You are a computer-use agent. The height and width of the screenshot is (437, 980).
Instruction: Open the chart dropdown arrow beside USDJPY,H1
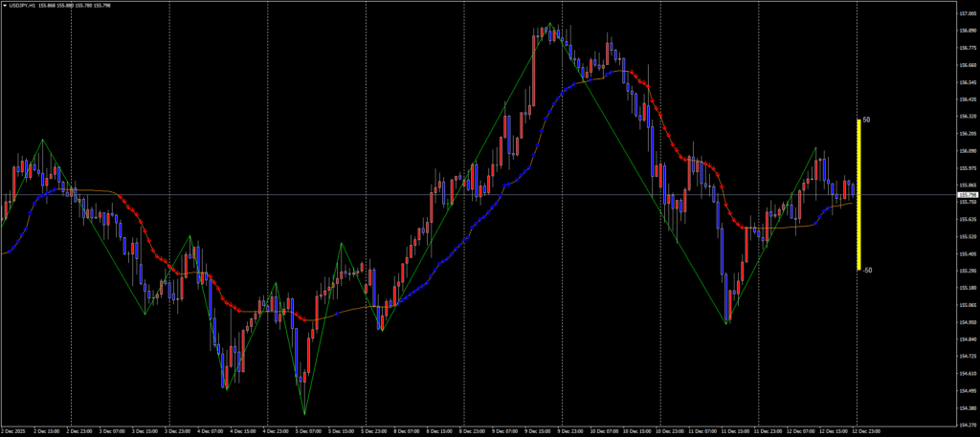click(5, 5)
